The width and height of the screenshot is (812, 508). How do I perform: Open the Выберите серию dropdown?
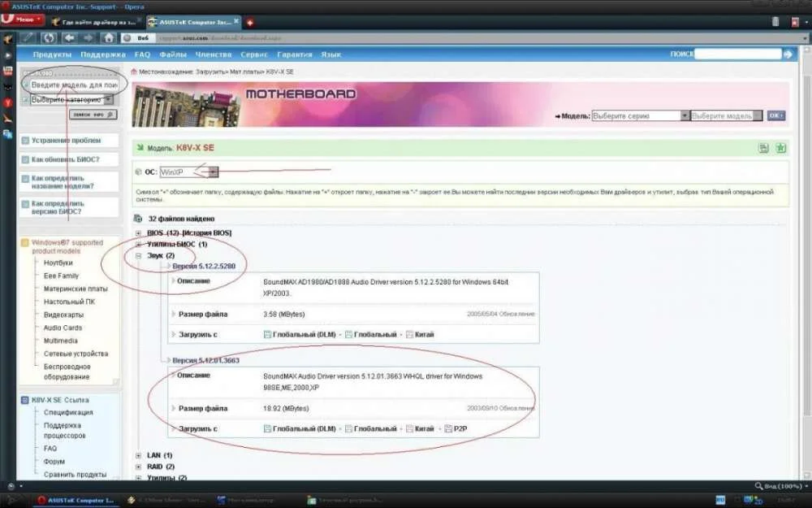tap(641, 115)
